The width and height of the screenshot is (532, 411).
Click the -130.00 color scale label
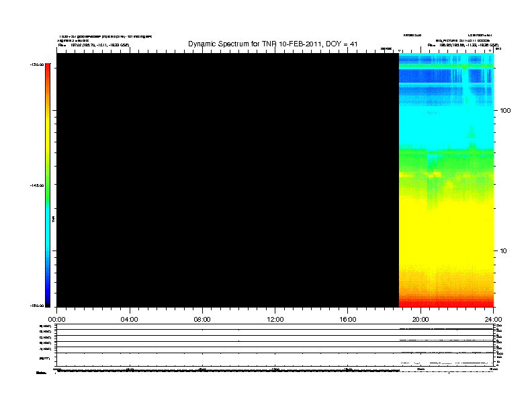37,64
